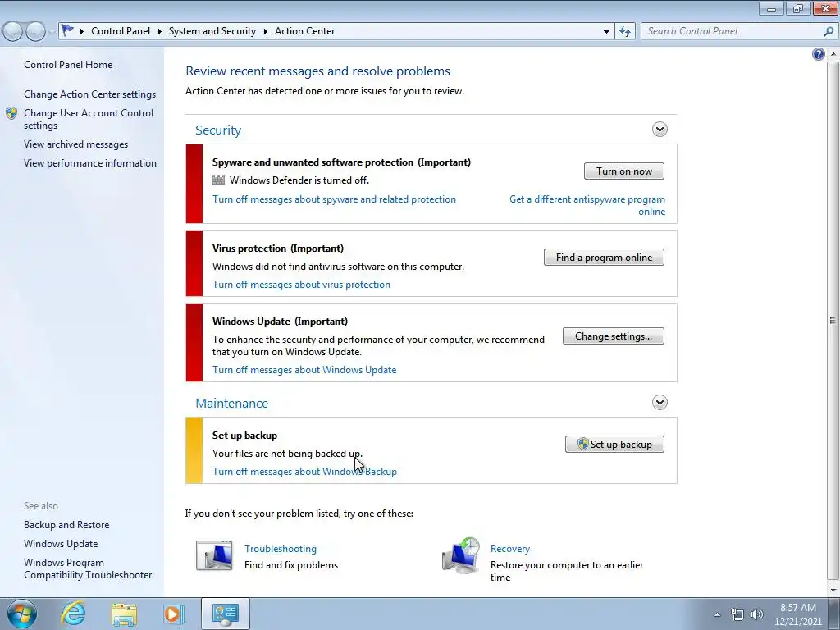The image size is (840, 630).
Task: Turn off messages about virus protection
Action: [301, 285]
